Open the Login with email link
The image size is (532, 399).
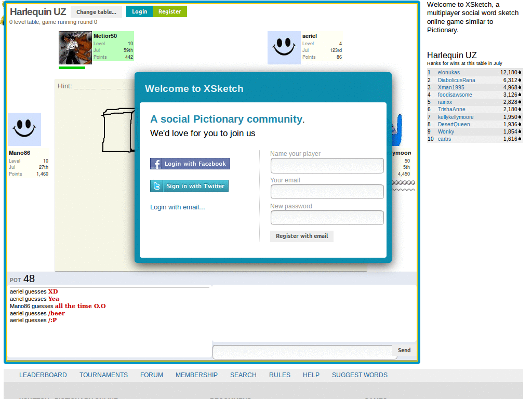tap(178, 207)
